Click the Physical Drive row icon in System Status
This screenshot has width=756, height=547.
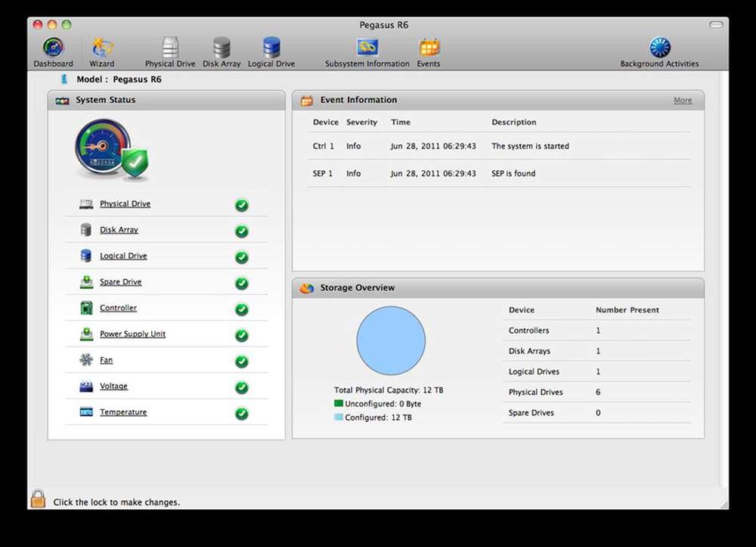(x=86, y=204)
